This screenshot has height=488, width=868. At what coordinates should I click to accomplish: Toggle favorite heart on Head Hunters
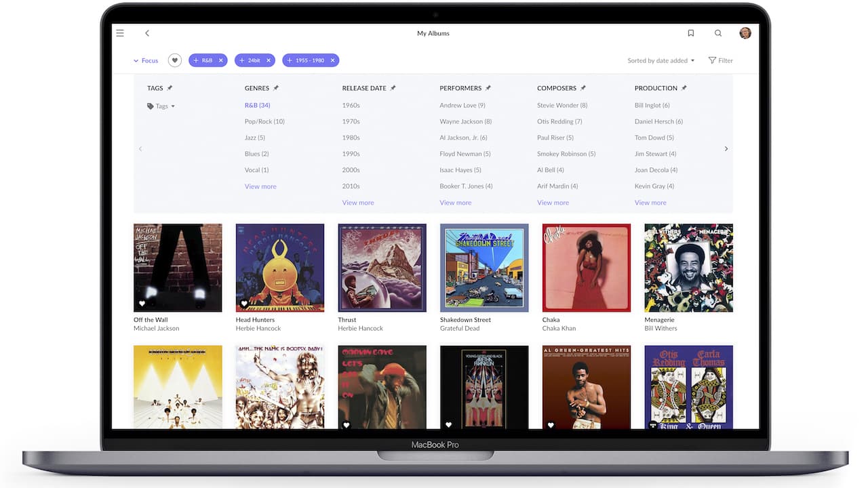point(244,304)
